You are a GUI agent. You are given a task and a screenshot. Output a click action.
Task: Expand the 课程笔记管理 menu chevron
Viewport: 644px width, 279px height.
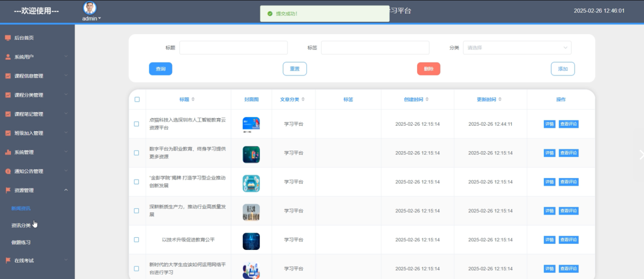click(x=66, y=114)
